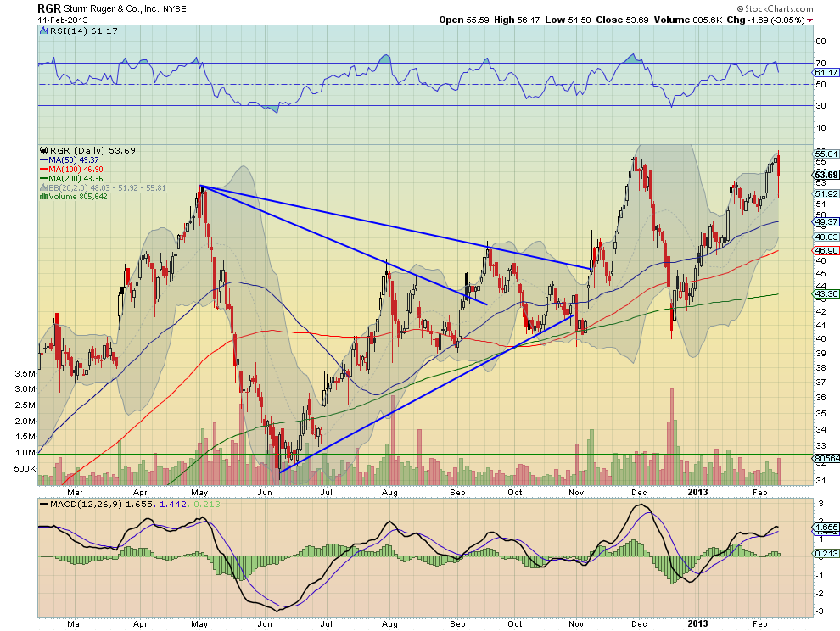Click the 500K label on the volume scale
The width and height of the screenshot is (840, 631).
point(25,469)
